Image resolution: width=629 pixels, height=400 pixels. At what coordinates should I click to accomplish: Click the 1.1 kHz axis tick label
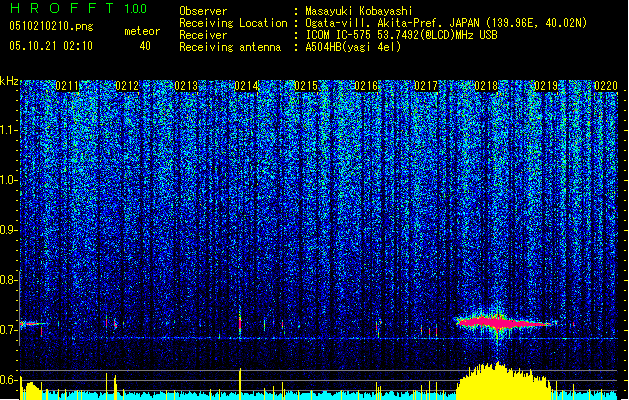point(8,130)
